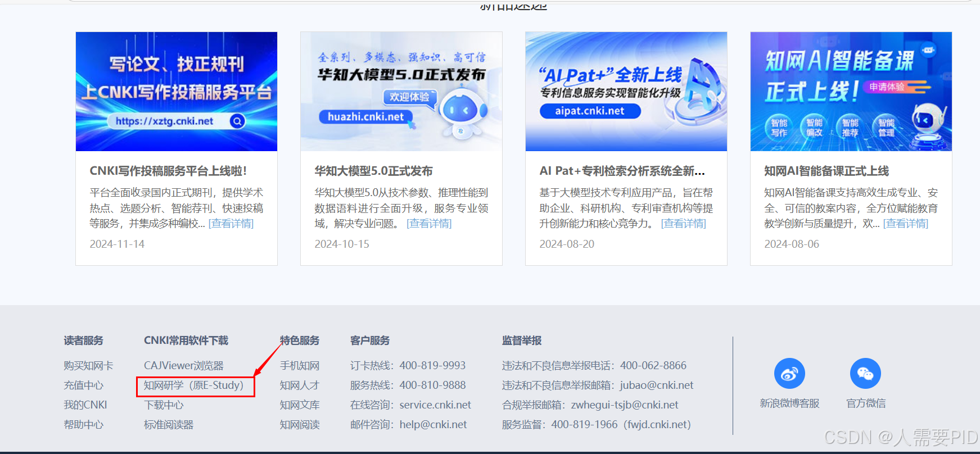Click 查看详情 in the CNKI写作投稿 card

(x=231, y=224)
